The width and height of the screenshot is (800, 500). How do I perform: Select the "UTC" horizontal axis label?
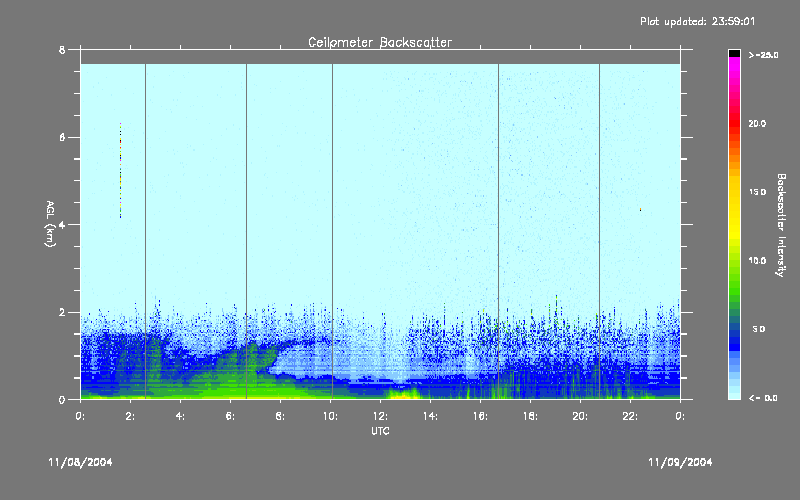(x=380, y=431)
